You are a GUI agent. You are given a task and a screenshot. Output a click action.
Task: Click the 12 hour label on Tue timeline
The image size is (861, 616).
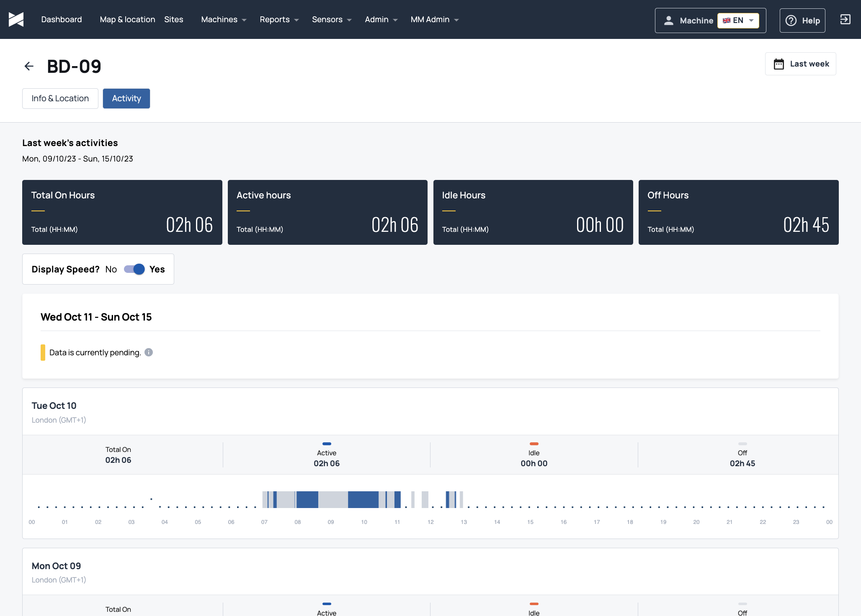point(430,522)
